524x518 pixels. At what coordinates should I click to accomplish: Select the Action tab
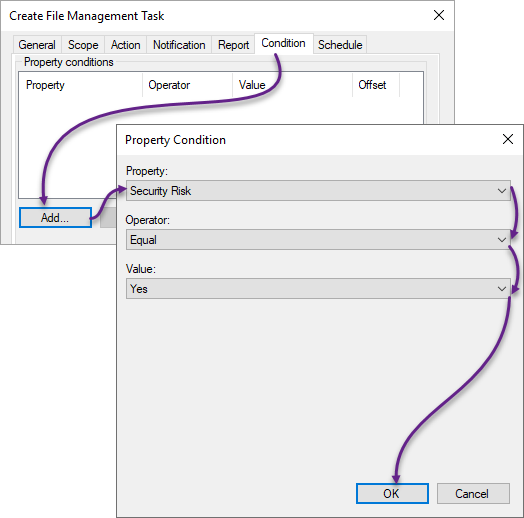126,45
